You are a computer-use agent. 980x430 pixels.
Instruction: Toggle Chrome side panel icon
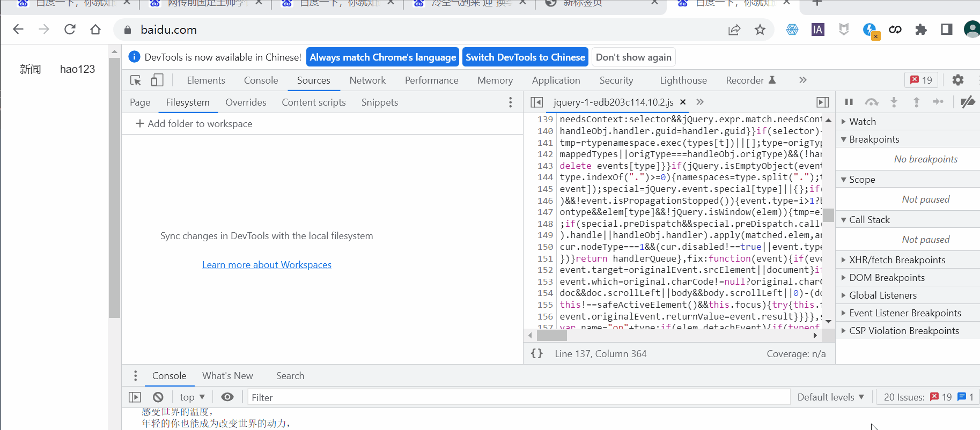coord(947,29)
